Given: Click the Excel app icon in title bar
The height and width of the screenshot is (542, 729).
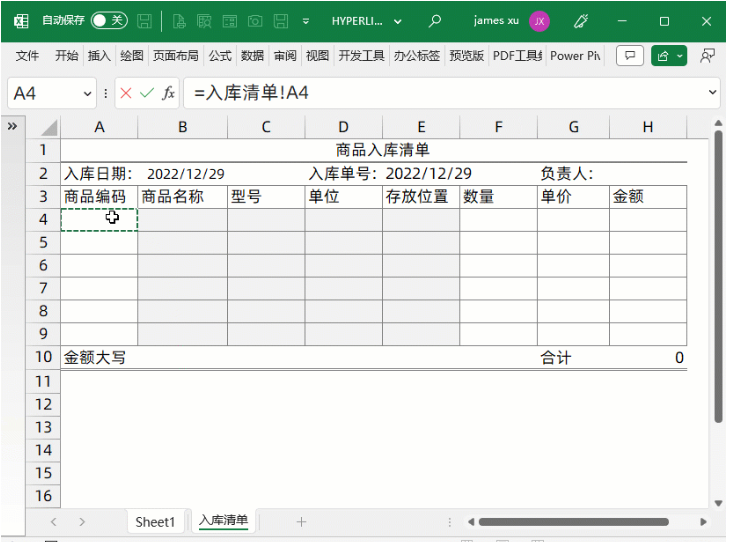Looking at the screenshot, I should [21, 21].
